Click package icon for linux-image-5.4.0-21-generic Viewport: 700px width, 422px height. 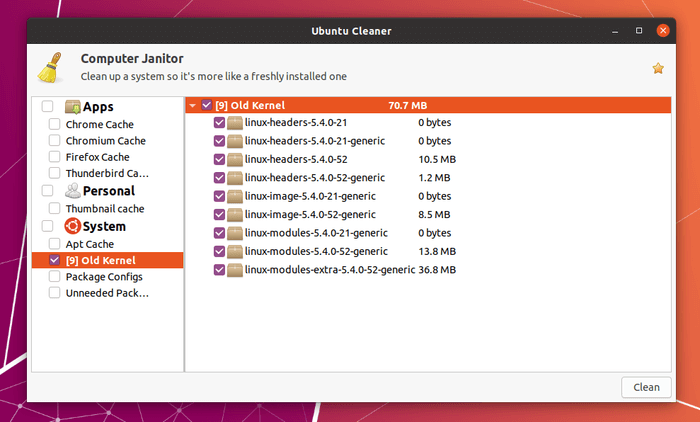click(235, 196)
